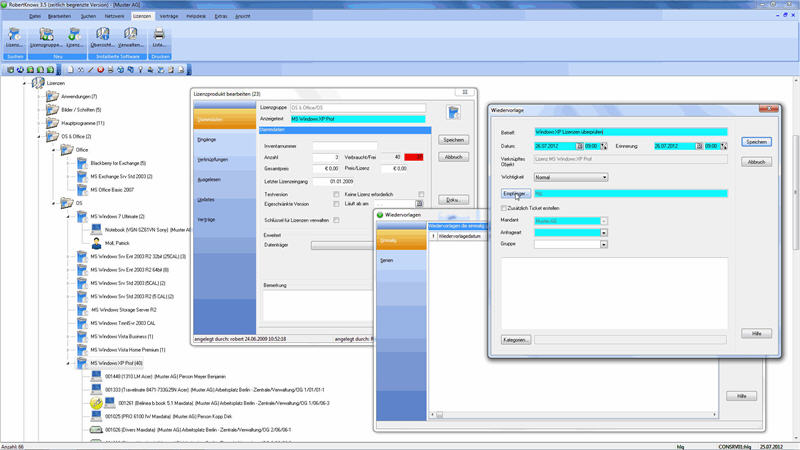Click the trash icon in Lizenzprodukt dialog

click(453, 113)
